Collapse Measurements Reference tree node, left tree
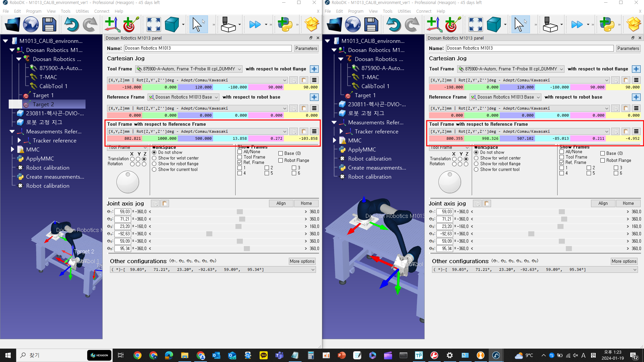This screenshot has width=644, height=362. [12, 132]
